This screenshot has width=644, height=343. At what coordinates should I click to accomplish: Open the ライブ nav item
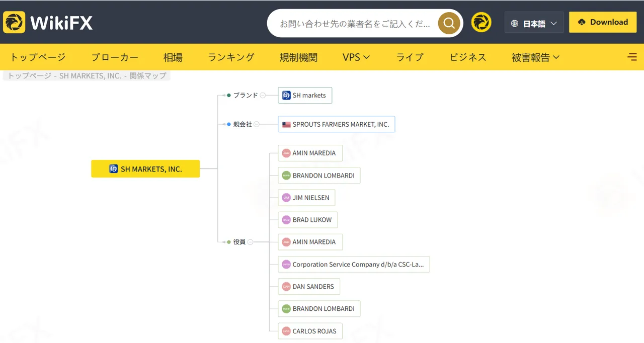[410, 57]
